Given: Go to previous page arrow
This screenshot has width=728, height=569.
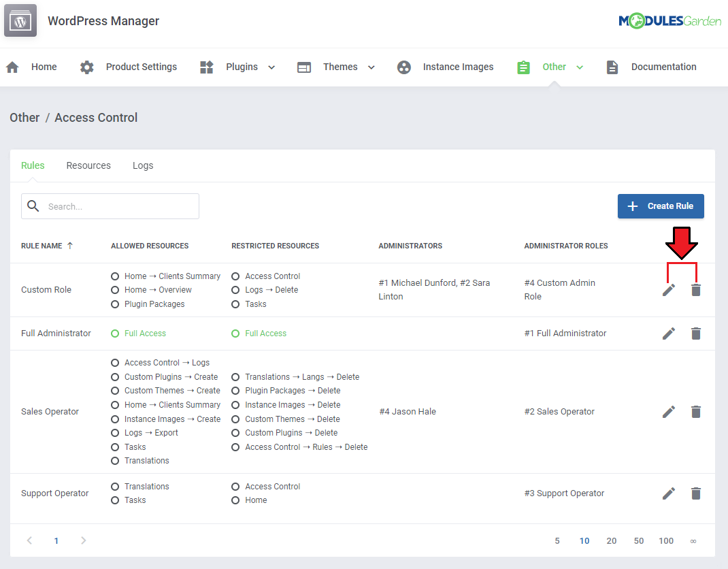Looking at the screenshot, I should [29, 540].
